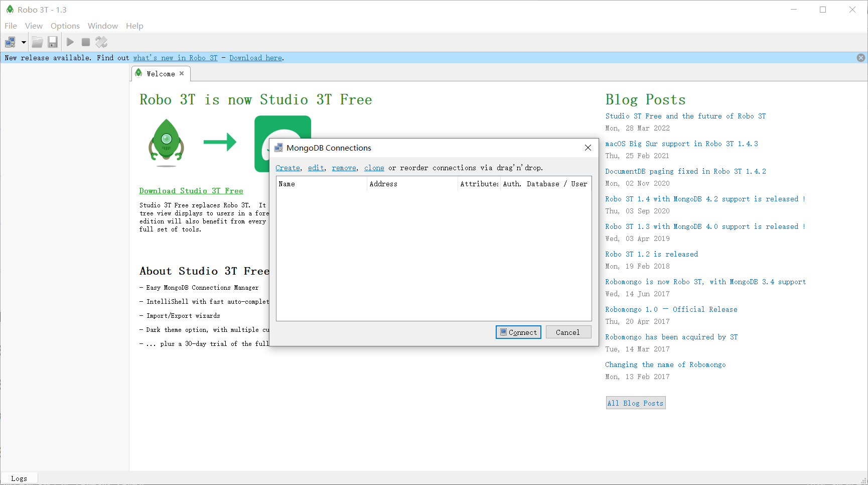Screen dimensions: 868x485
Task: Open the Options menu
Action: tap(65, 26)
